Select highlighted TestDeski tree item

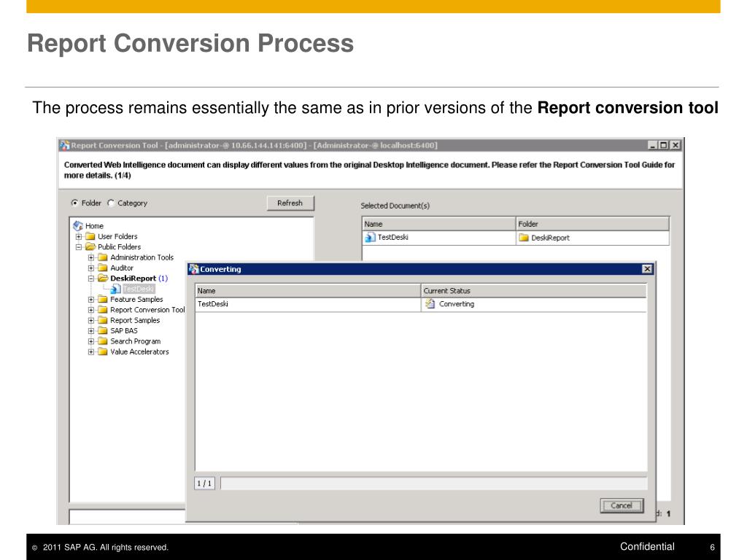pyautogui.click(x=139, y=289)
